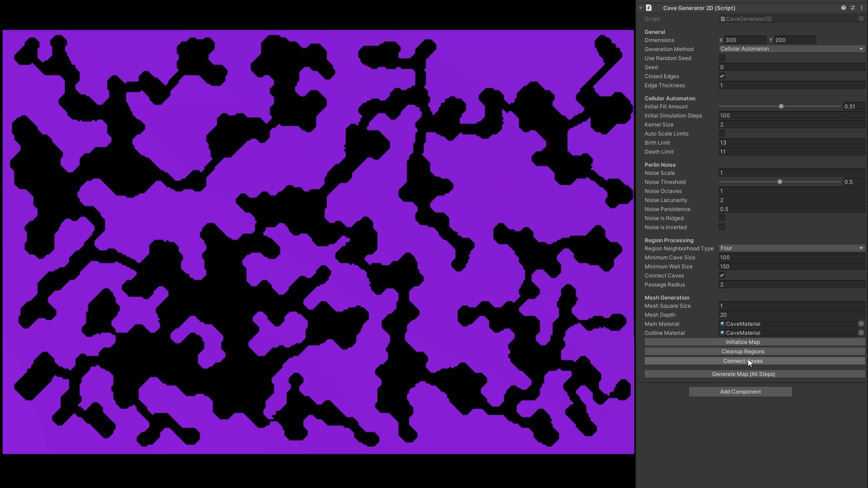Enable Use Random Seed
868x488 pixels.
(x=722, y=58)
